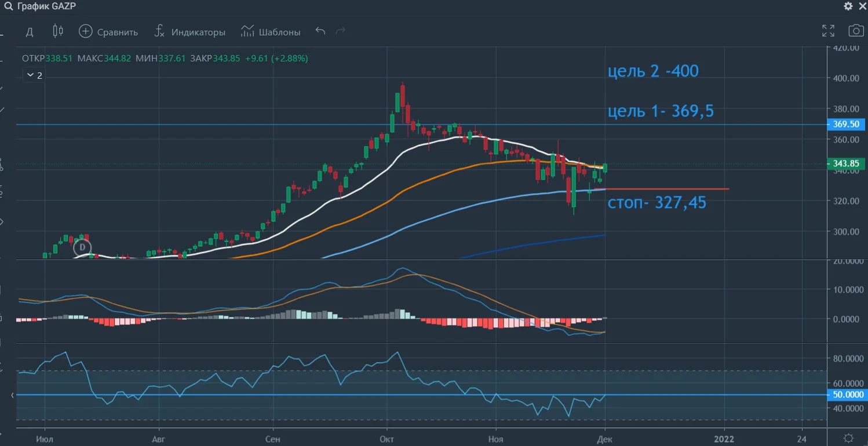The width and height of the screenshot is (868, 446).
Task: Click the МИН value 337.61
Action: (x=172, y=59)
